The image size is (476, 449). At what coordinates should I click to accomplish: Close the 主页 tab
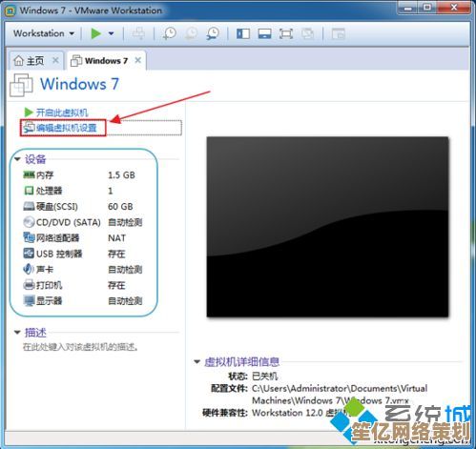pos(55,60)
